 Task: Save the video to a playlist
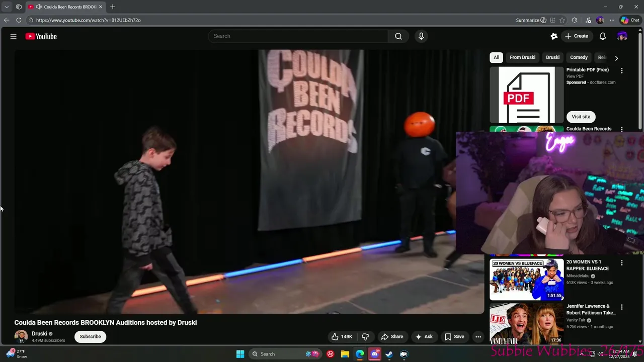(x=454, y=337)
